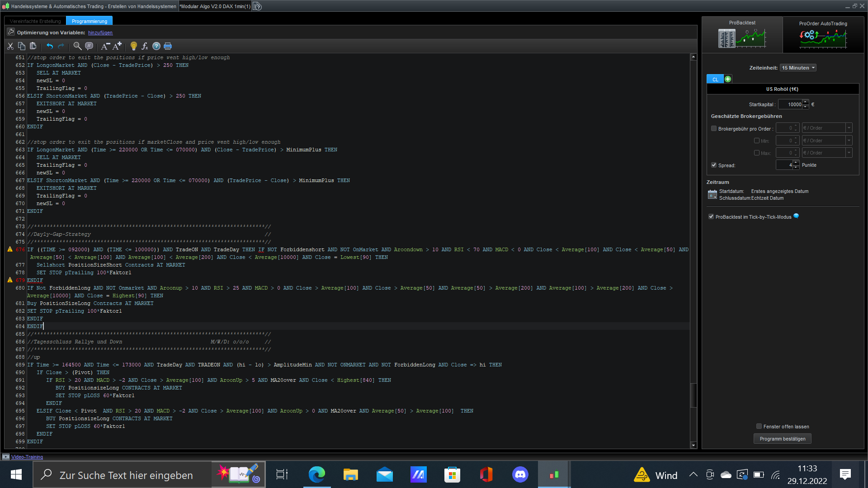868x488 pixels.
Task: Toggle comment with the // bubble icon
Action: 89,46
